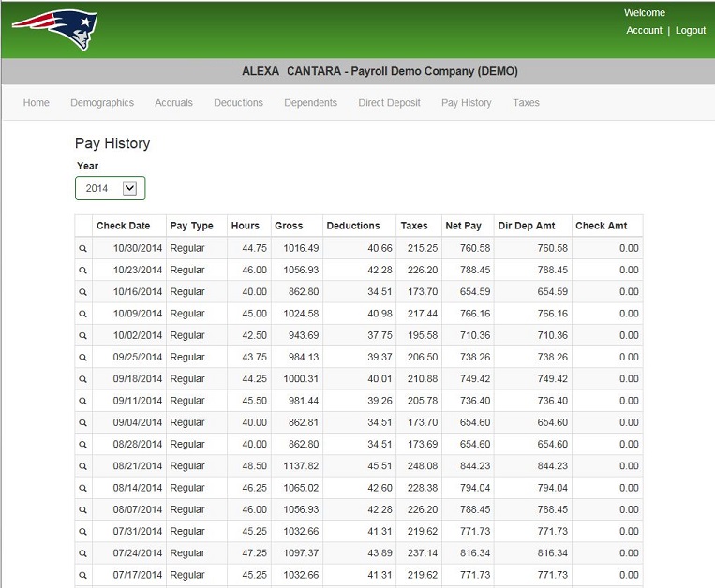Switch to the Accruals tab

coord(173,103)
